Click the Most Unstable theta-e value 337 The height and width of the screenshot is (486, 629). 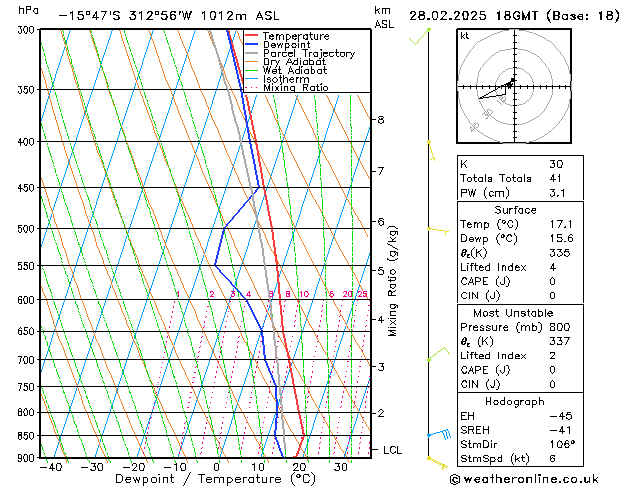point(560,341)
